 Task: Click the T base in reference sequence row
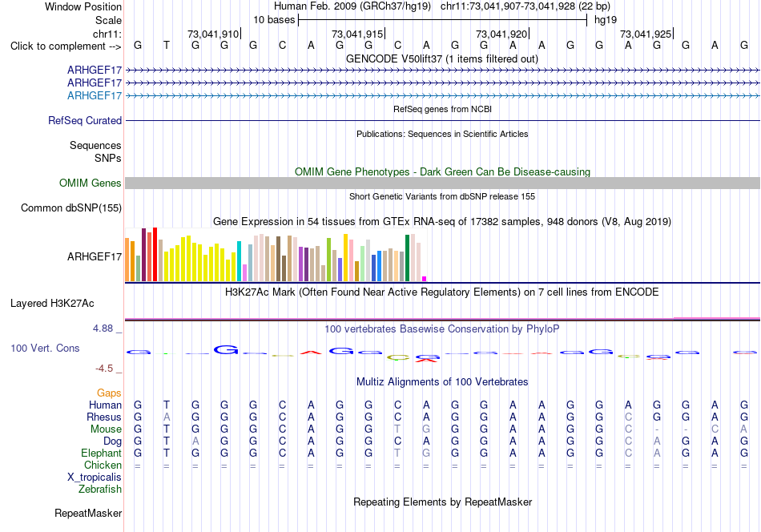(x=167, y=46)
